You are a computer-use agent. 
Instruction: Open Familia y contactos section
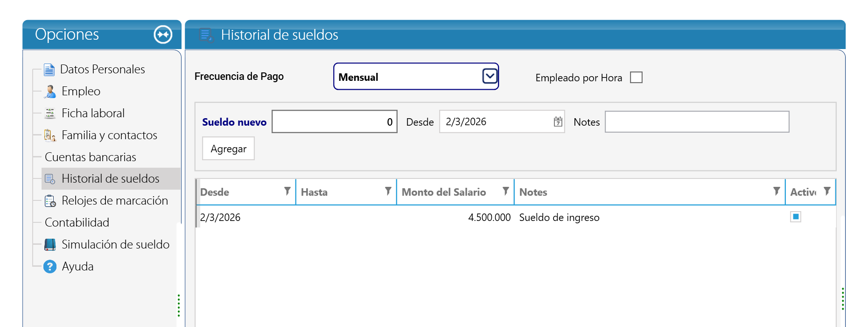pos(109,135)
